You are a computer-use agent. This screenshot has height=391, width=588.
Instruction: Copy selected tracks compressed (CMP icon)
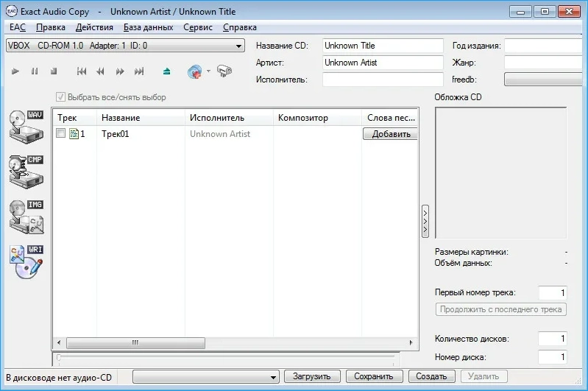pyautogui.click(x=26, y=172)
